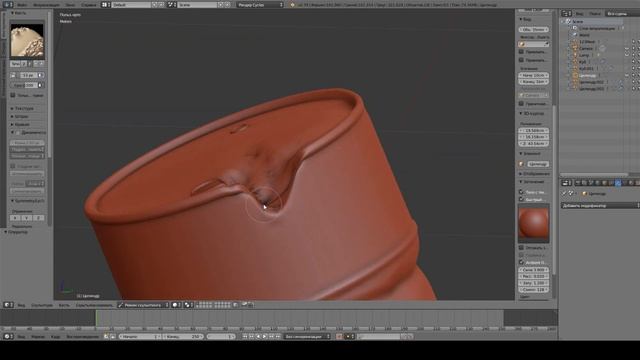
Task: Open the Окно menu in top bar
Action: (x=70, y=5)
